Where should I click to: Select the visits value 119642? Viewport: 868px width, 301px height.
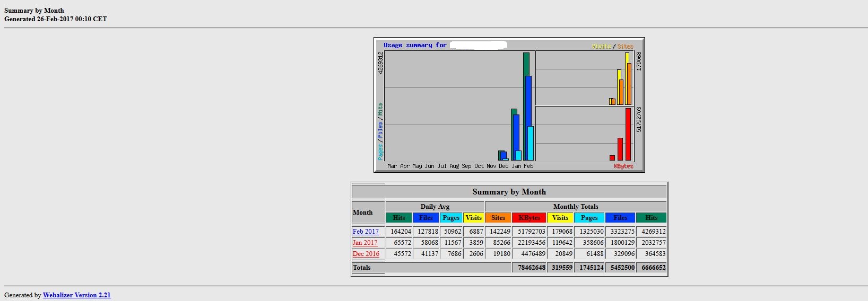coord(562,243)
